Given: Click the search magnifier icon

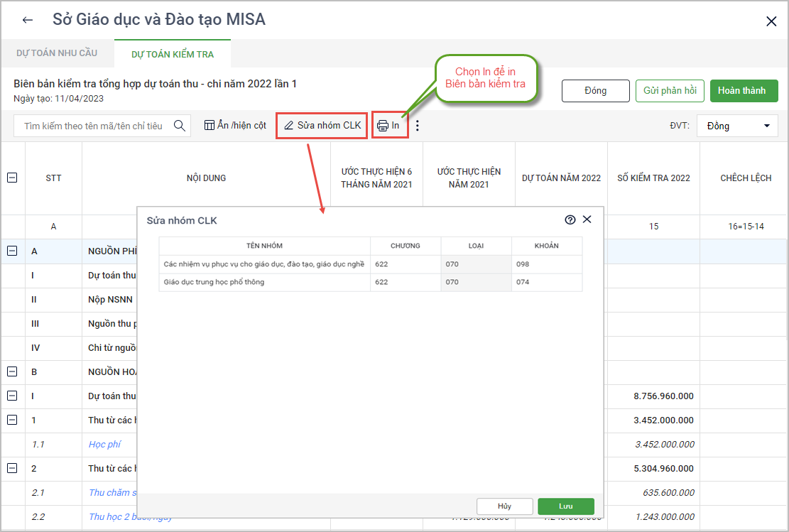Looking at the screenshot, I should point(180,126).
